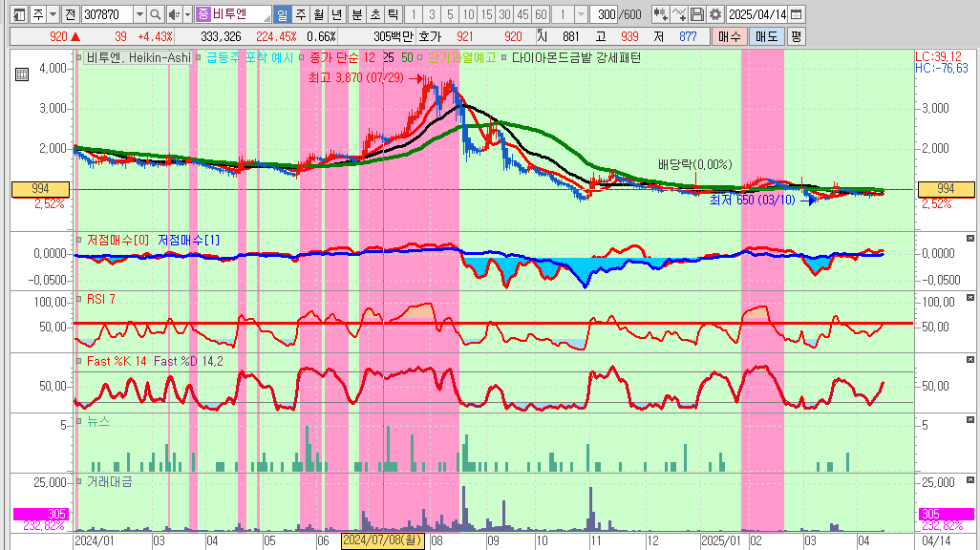Click the 2025/04/14 date field
The height and width of the screenshot is (550, 980).
tap(757, 13)
